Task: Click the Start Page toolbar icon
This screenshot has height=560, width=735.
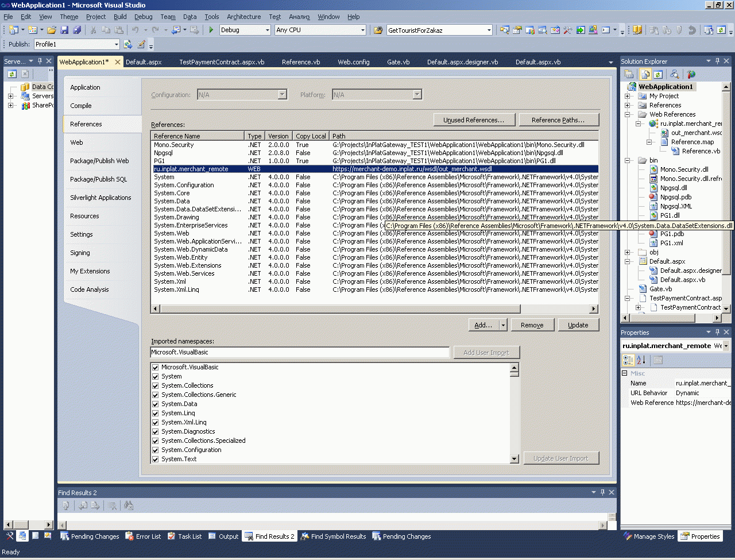Action: click(x=581, y=30)
